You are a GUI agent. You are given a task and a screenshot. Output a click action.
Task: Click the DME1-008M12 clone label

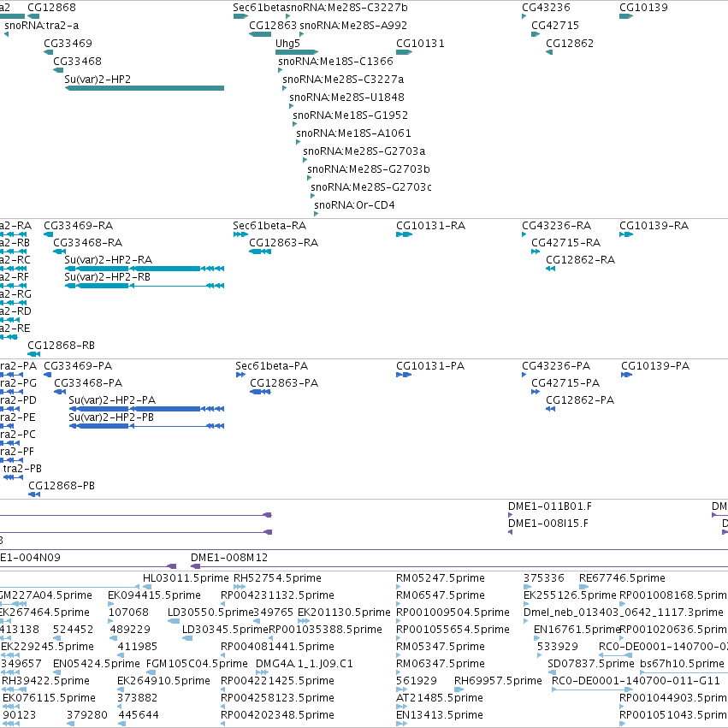(x=229, y=558)
